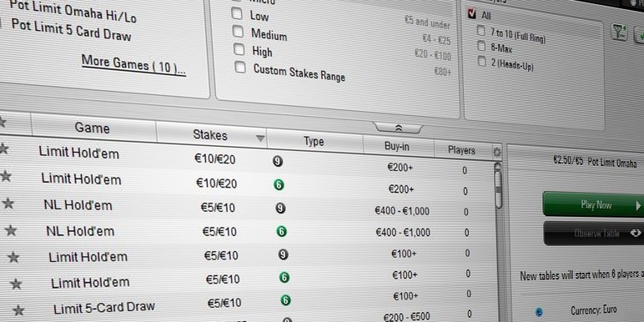Image resolution: width=644 pixels, height=322 pixels.
Task: Click the '€5 and under' stakes range text
Action: 427,23
